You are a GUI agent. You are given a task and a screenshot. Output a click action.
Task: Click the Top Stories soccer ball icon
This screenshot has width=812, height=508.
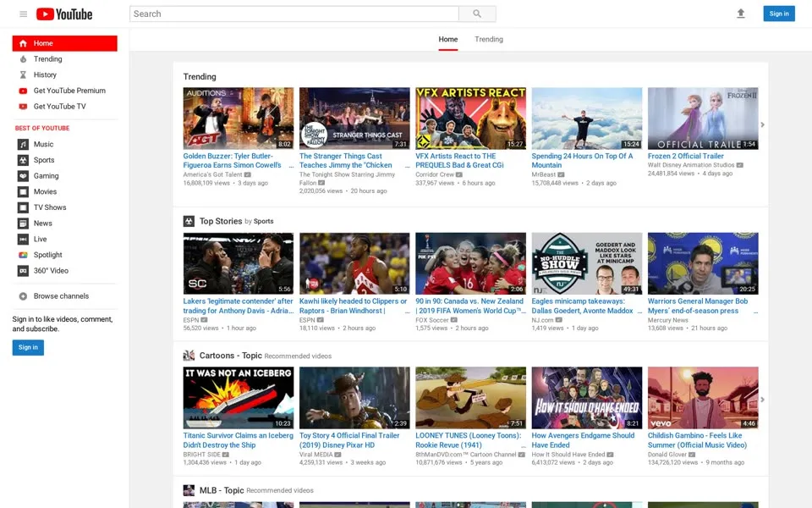click(x=189, y=221)
